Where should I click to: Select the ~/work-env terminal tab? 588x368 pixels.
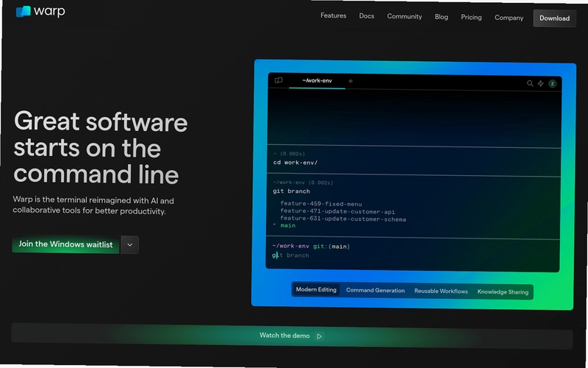coord(317,81)
